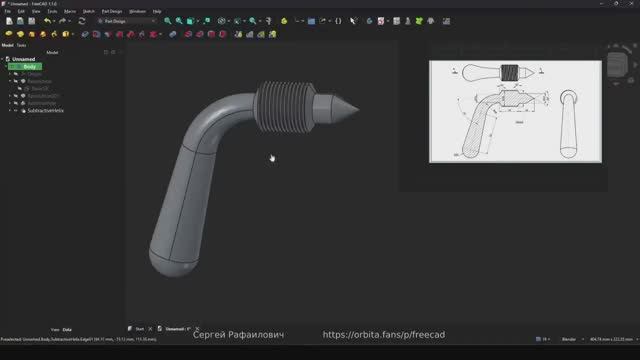Click the blue Create Group folder icon

[x=311, y=21]
